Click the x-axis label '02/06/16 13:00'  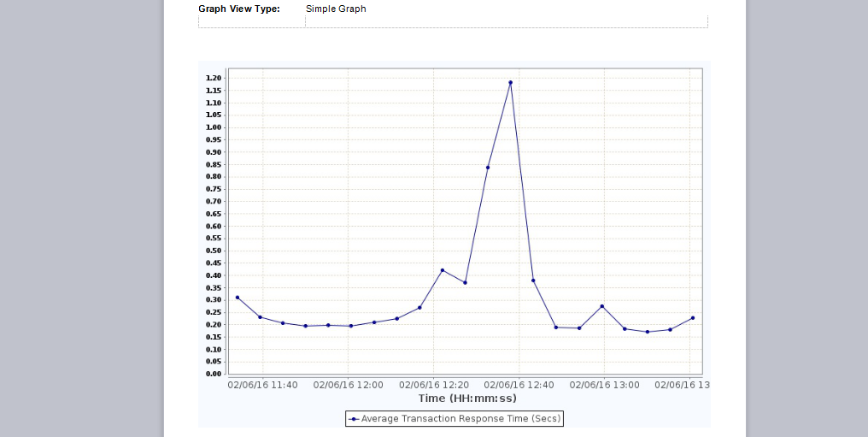[x=605, y=385]
